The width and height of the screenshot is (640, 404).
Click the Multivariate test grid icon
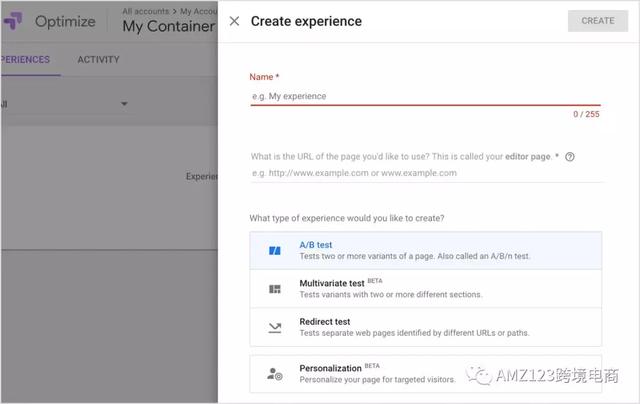pyautogui.click(x=275, y=289)
